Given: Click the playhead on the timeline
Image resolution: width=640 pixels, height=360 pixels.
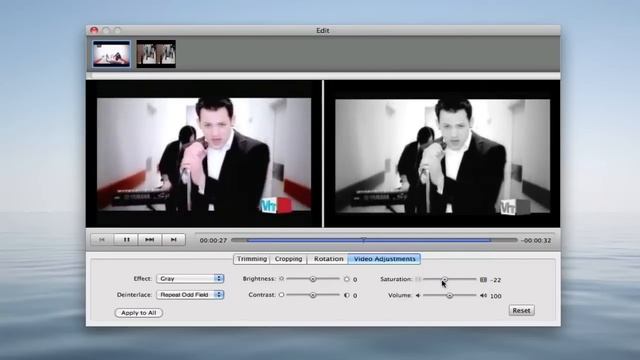Looking at the screenshot, I should (363, 240).
